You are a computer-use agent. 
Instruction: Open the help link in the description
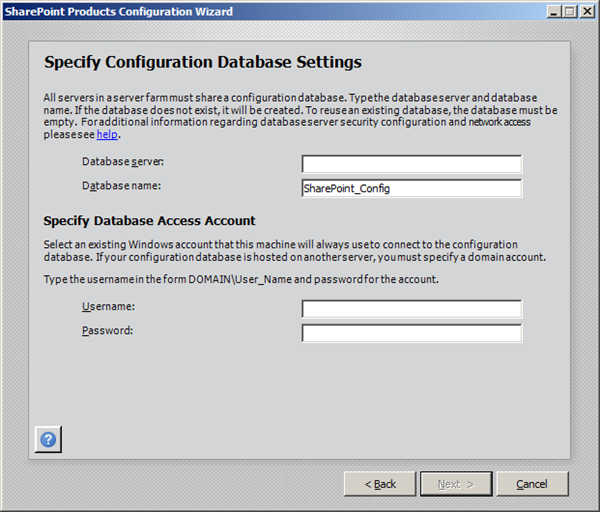107,134
